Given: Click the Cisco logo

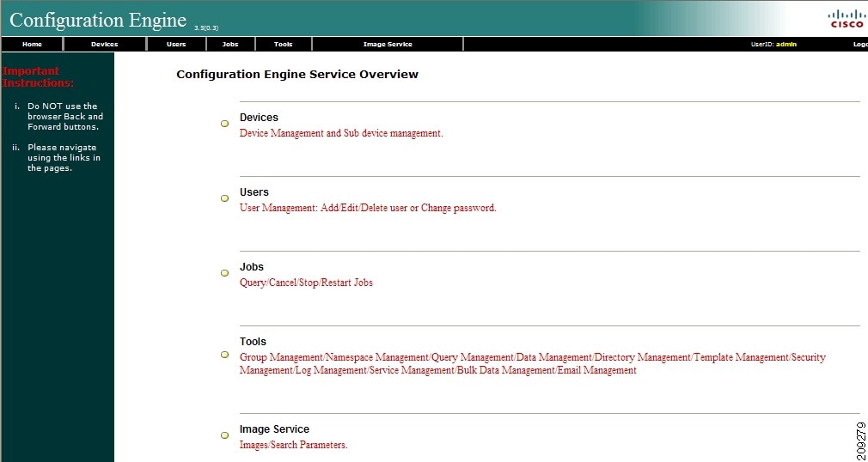Looking at the screenshot, I should (847, 18).
